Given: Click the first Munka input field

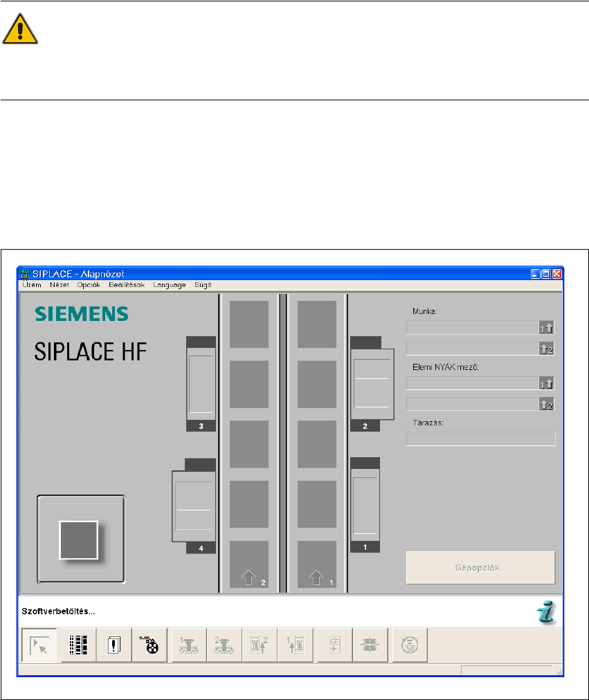Looking at the screenshot, I should click(x=473, y=328).
